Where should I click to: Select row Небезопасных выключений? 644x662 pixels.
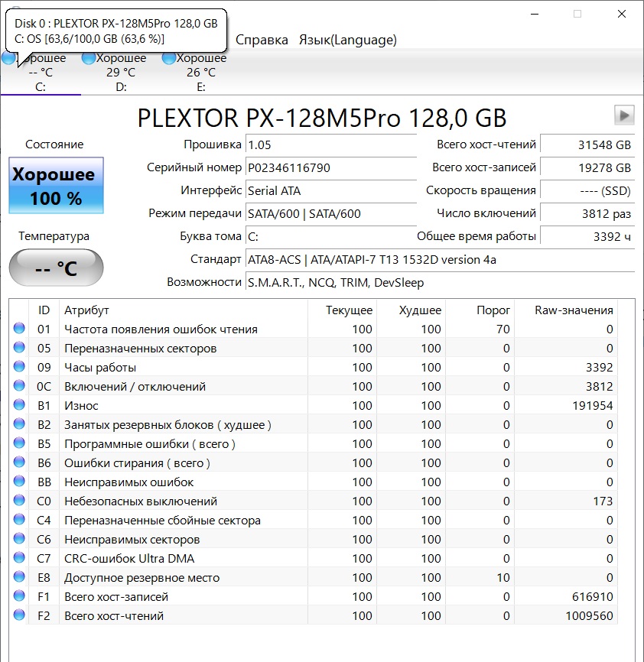[314, 501]
